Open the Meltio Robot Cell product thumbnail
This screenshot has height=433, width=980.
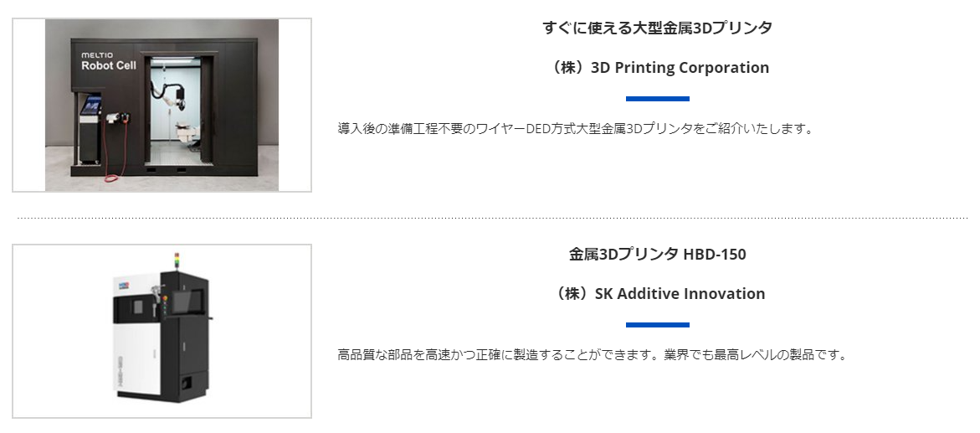pos(162,106)
